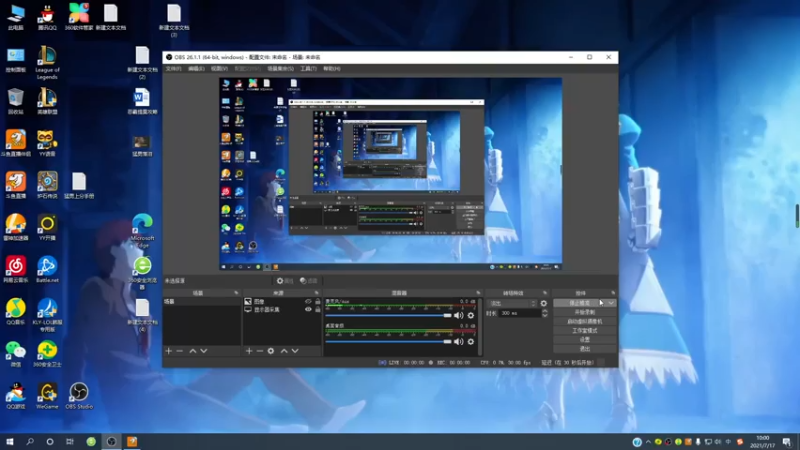Toggle lock on the 图像 source
Image resolution: width=800 pixels, height=450 pixels.
click(317, 301)
